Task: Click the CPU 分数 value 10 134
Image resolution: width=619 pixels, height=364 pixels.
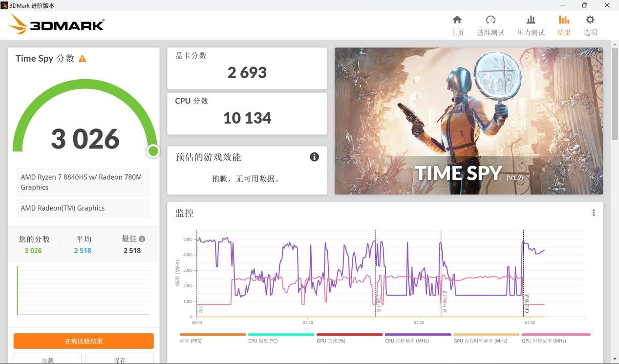Action: [x=247, y=118]
